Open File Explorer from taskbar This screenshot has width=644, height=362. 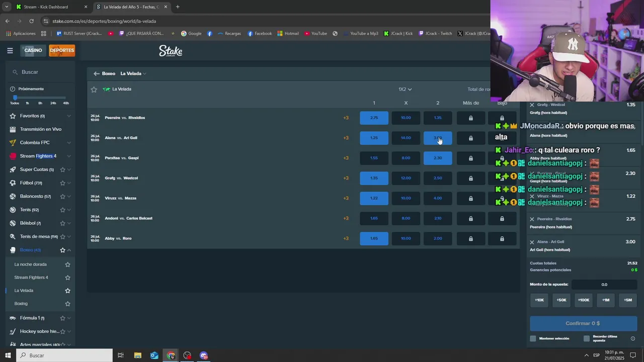tap(137, 355)
